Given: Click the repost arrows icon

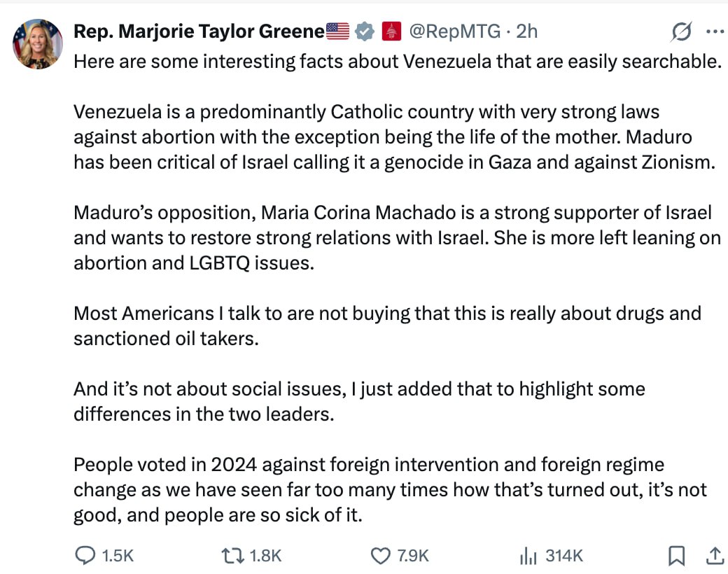Looking at the screenshot, I should (232, 556).
